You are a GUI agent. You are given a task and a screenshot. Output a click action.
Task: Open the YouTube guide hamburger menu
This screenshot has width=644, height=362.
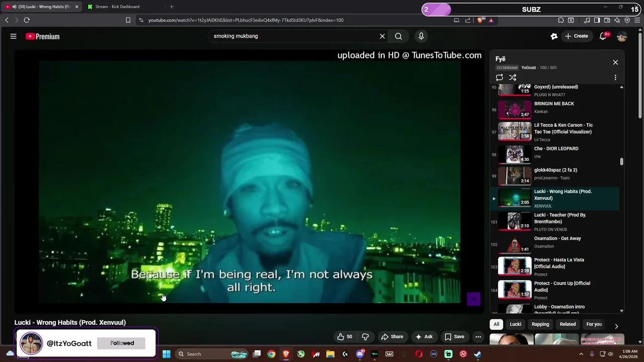pos(14,36)
